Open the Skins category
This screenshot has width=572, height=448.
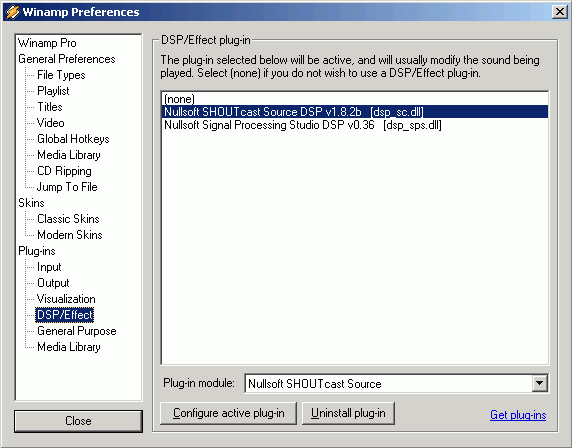pos(31,203)
